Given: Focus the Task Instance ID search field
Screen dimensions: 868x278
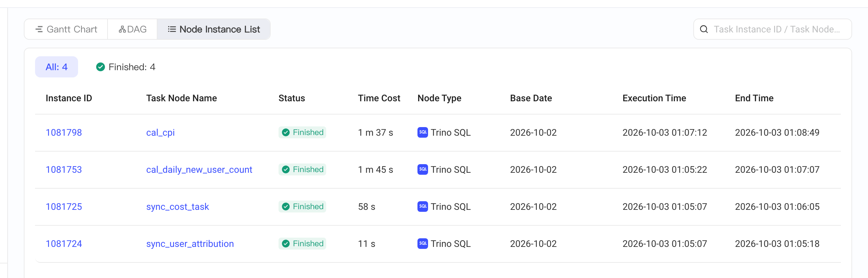Looking at the screenshot, I should click(x=772, y=29).
